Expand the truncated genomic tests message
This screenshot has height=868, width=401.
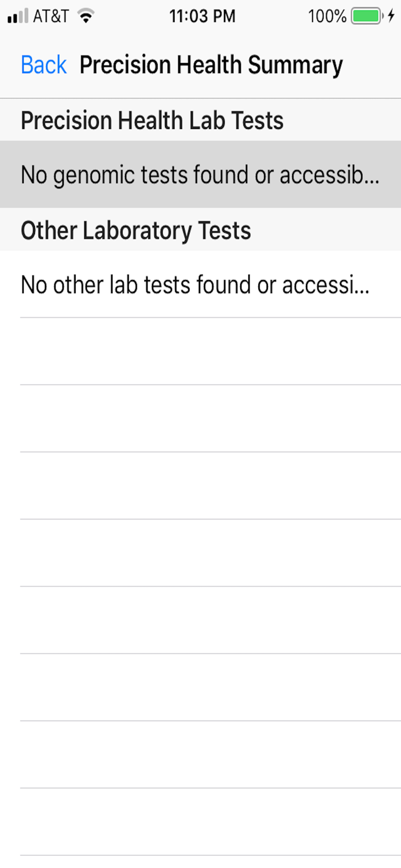(200, 174)
